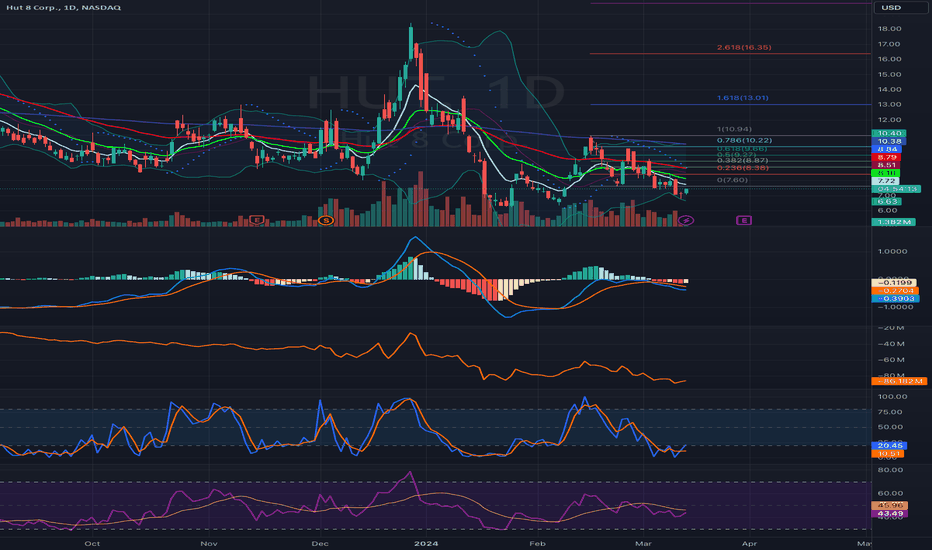Viewport: 932px width, 550px height.
Task: Click the −40 M OBV scale label
Action: 891,344
